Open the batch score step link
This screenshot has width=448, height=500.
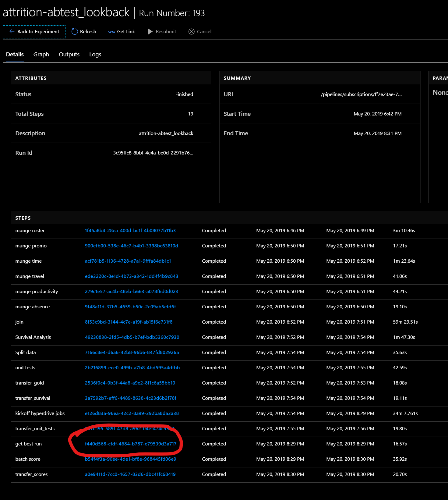coord(131,459)
